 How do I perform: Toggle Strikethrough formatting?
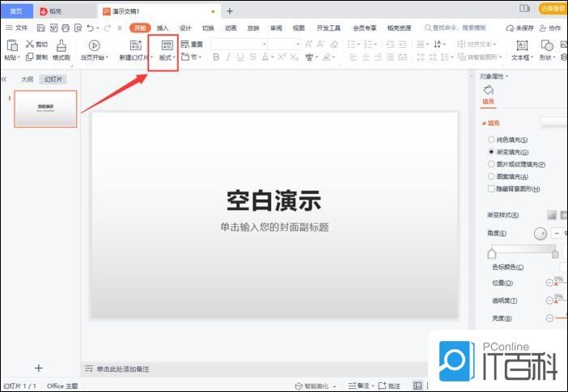(252, 57)
